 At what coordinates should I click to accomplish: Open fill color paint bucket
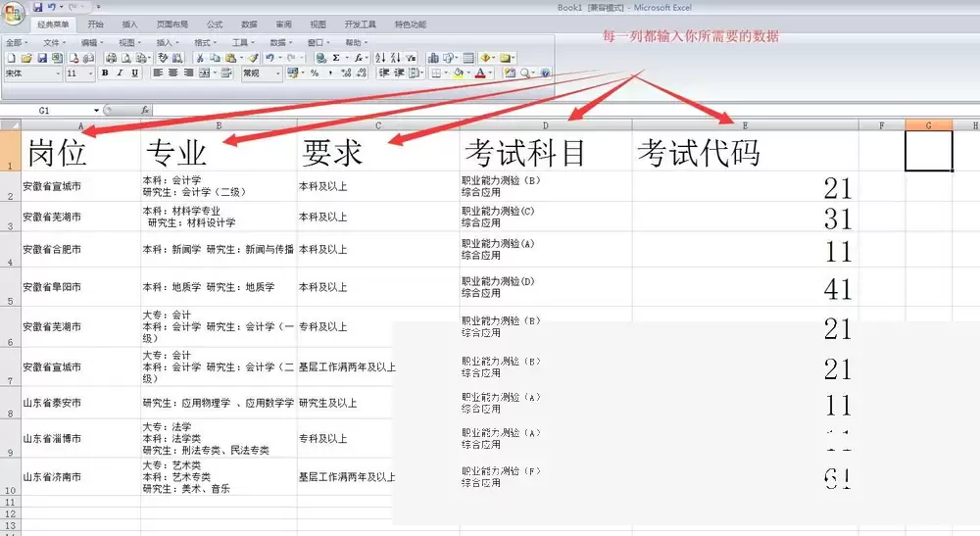459,73
